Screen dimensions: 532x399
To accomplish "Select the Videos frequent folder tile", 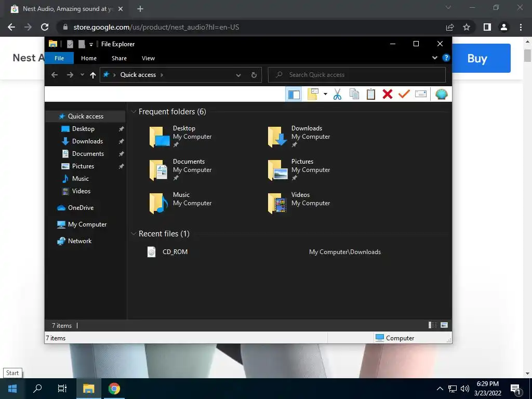I will (x=299, y=203).
